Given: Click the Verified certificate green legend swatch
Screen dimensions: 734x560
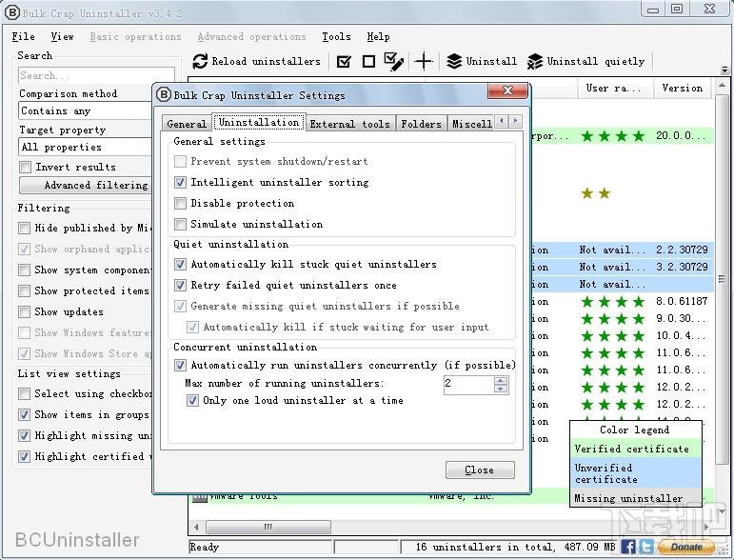Looking at the screenshot, I should 635,449.
